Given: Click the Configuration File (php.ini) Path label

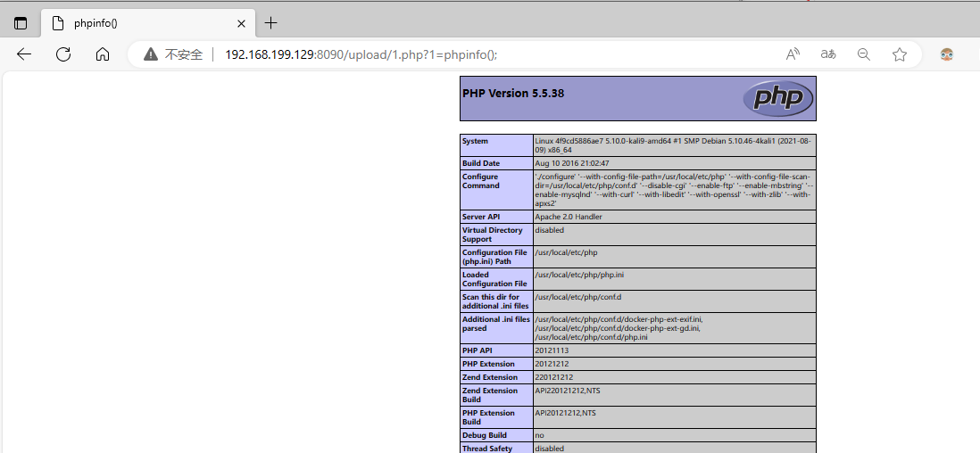Looking at the screenshot, I should [x=494, y=257].
